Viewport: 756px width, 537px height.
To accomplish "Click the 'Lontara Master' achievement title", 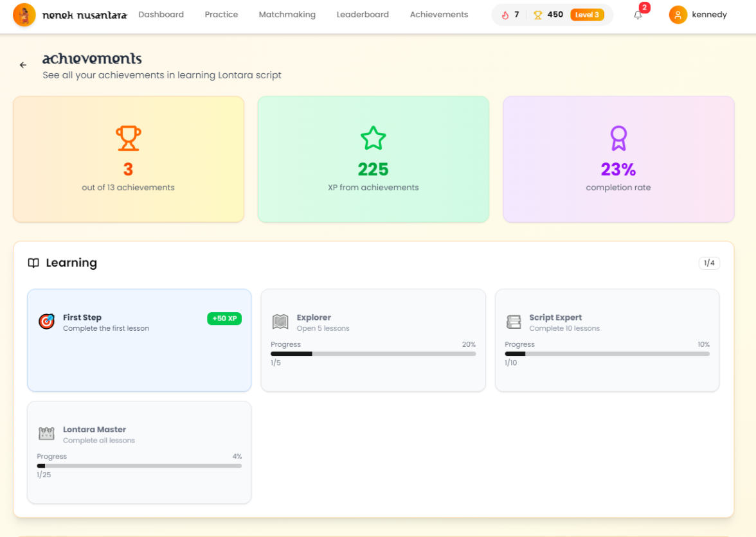I will [94, 430].
